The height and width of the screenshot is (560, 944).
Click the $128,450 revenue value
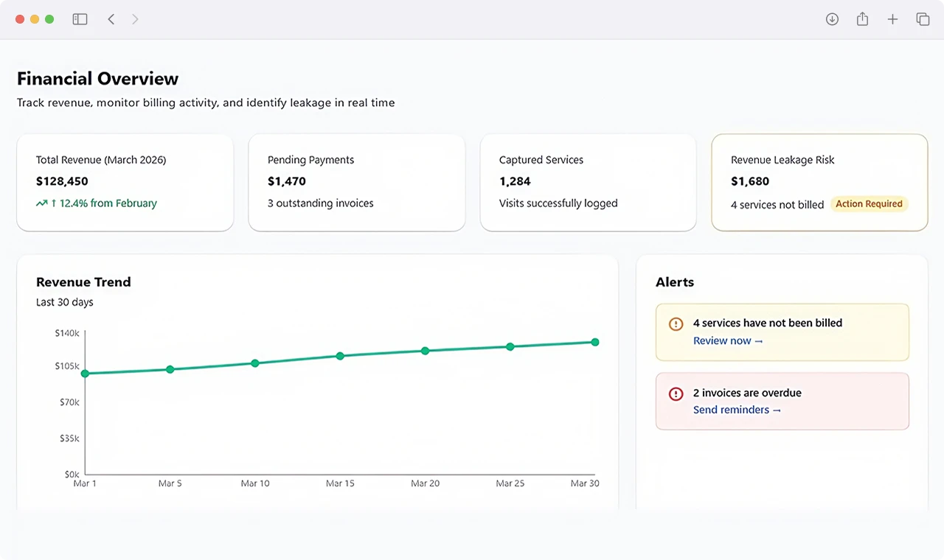tap(62, 181)
